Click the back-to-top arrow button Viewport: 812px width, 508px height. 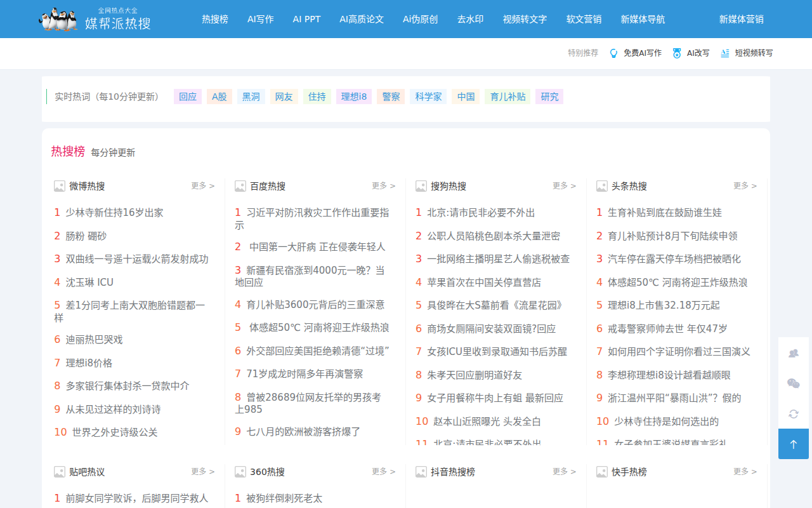click(x=794, y=444)
